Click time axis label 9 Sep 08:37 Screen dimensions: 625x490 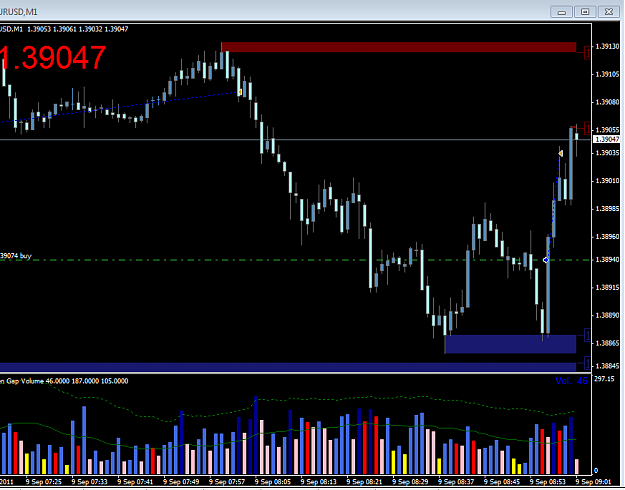point(456,482)
